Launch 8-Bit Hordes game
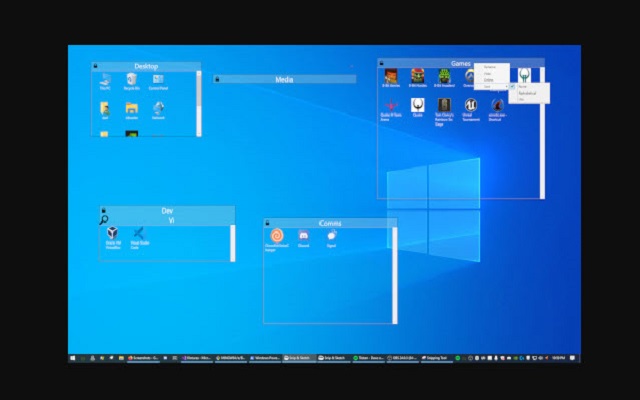Screen dimensions: 640x400 pos(418,78)
